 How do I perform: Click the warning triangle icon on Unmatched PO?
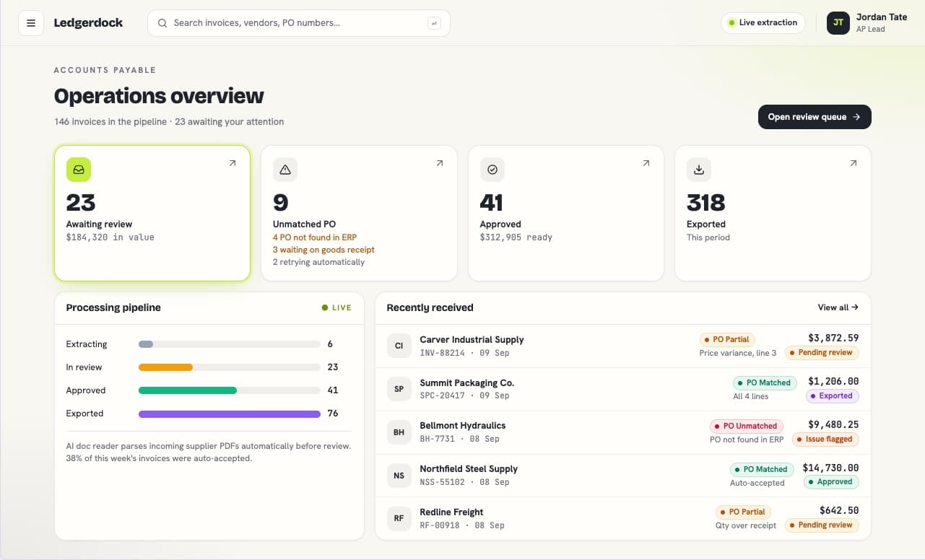(x=285, y=170)
